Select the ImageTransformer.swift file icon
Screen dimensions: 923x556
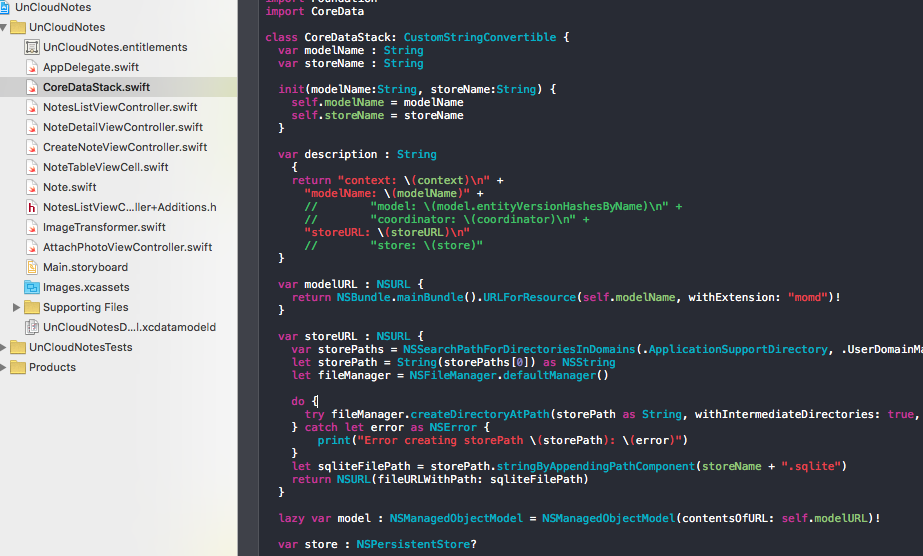pos(32,227)
